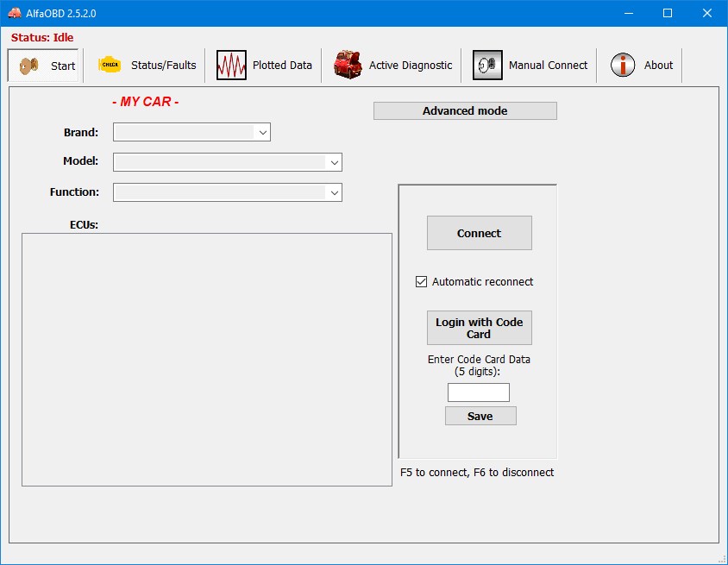Close the AlfaOBD window

(x=707, y=13)
